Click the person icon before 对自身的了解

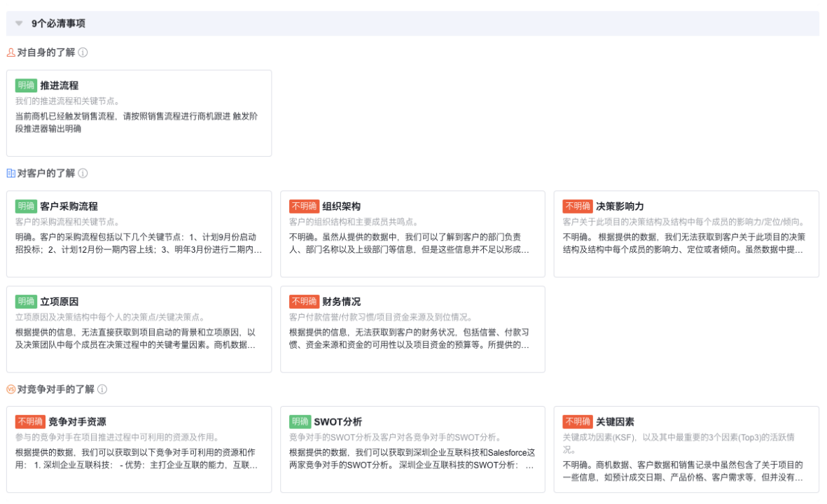11,52
